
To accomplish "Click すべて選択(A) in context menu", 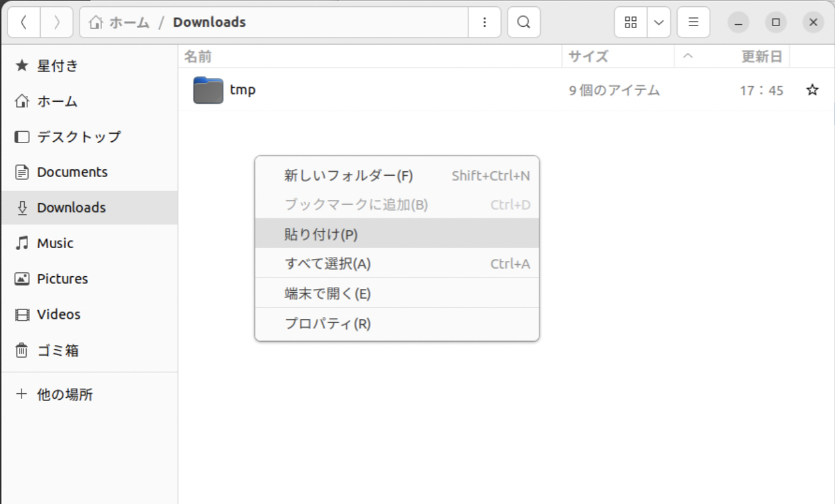I will [x=327, y=263].
